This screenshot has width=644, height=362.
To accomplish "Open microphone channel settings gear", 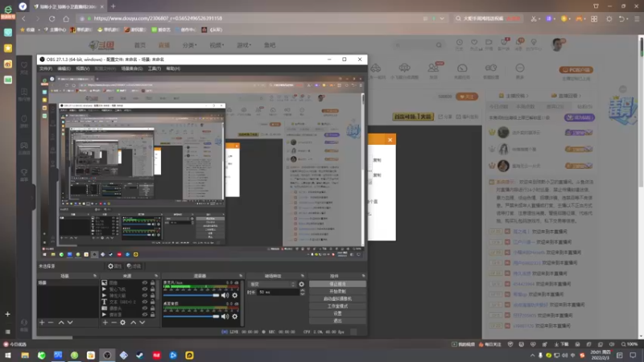I will coord(235,295).
